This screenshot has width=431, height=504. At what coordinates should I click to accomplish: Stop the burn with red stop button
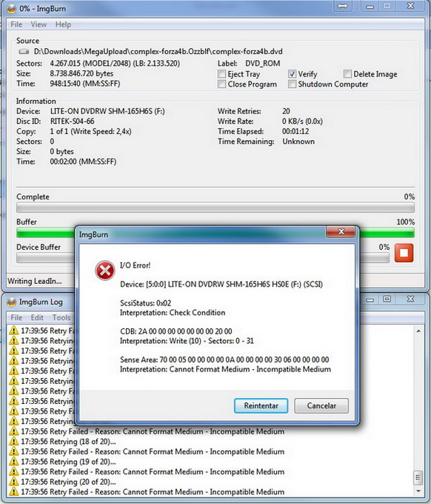click(x=404, y=253)
